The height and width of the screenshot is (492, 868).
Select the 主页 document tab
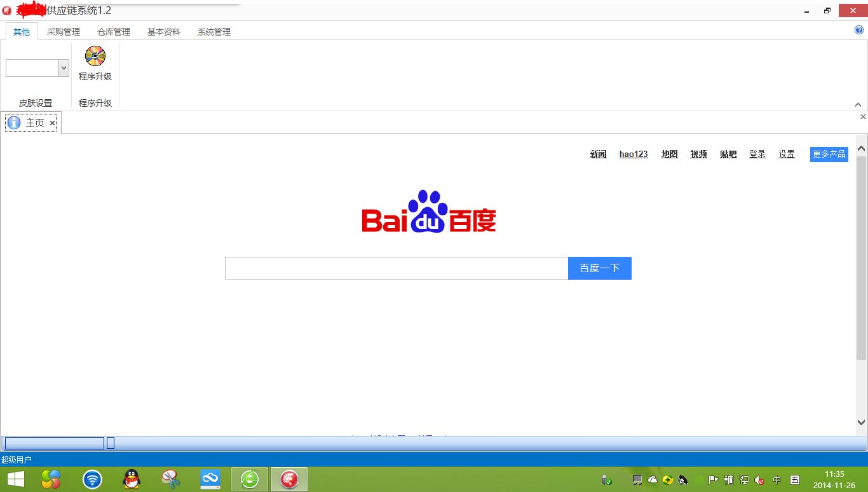31,123
